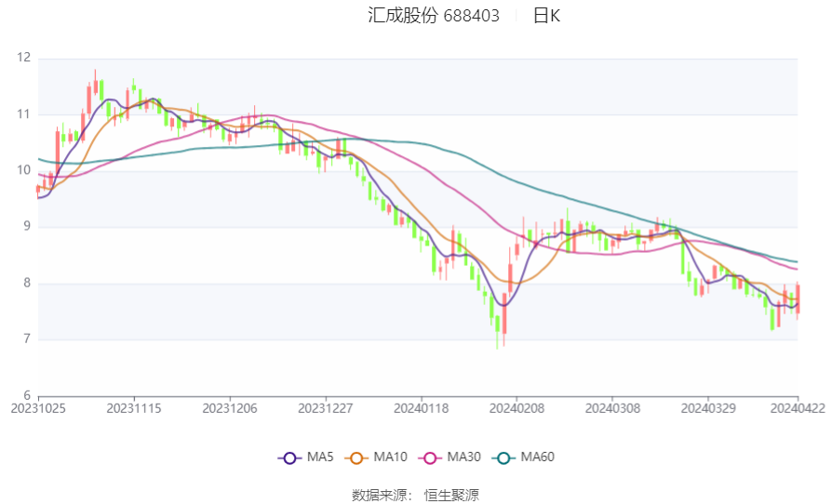The image size is (831, 504).
Task: Click the 恒生聚源 data source text
Action: (451, 495)
